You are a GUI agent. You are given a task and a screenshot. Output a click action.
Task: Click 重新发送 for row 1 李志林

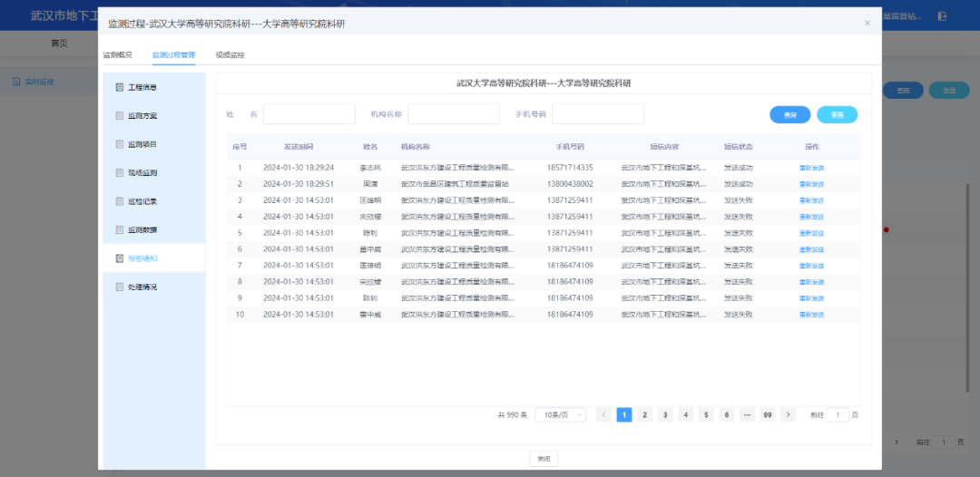[811, 168]
